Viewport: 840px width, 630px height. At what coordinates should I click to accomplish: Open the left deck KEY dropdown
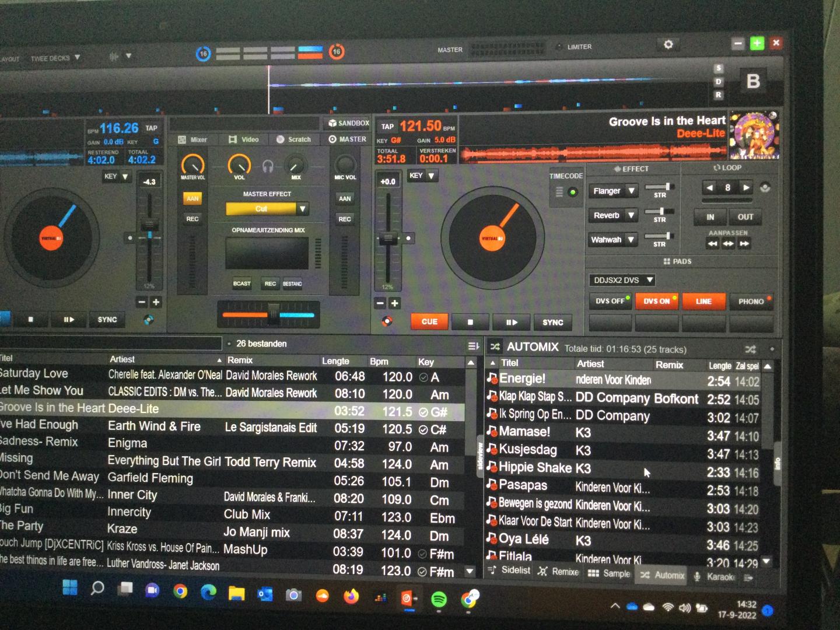(116, 176)
